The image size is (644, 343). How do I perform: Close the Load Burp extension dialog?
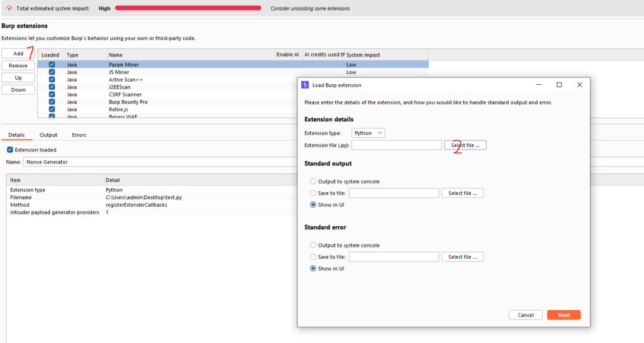tap(579, 85)
